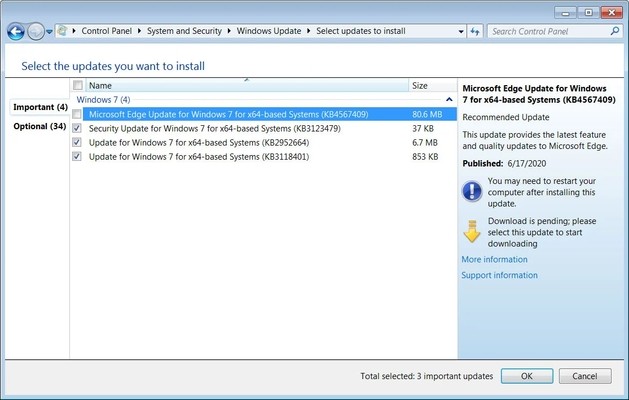This screenshot has height=400, width=629.
Task: Uncheck Update KB3118401 checkbox
Action: tap(77, 156)
